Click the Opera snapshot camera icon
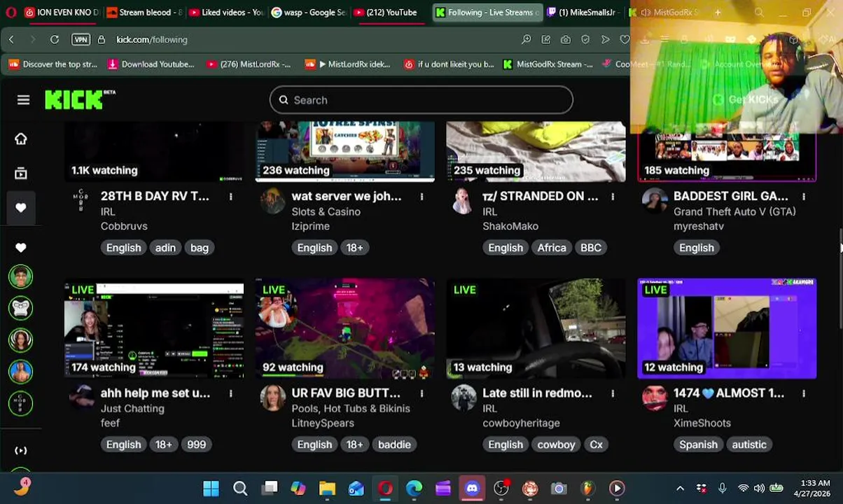843x504 pixels. [x=566, y=40]
